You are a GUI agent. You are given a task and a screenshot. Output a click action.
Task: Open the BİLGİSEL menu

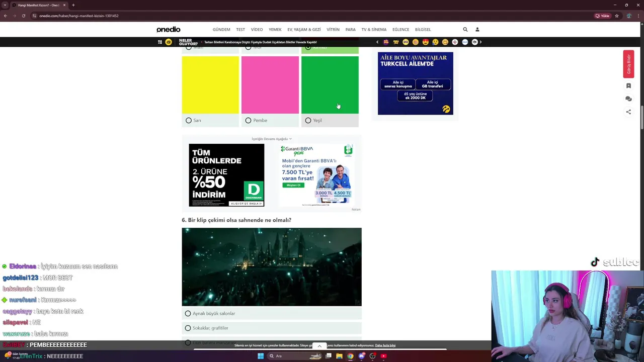pos(423,30)
